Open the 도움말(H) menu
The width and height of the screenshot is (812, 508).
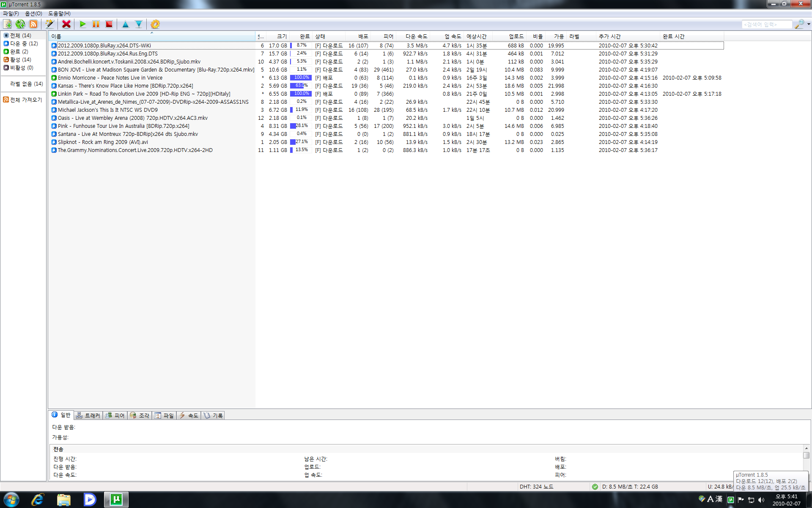click(59, 14)
